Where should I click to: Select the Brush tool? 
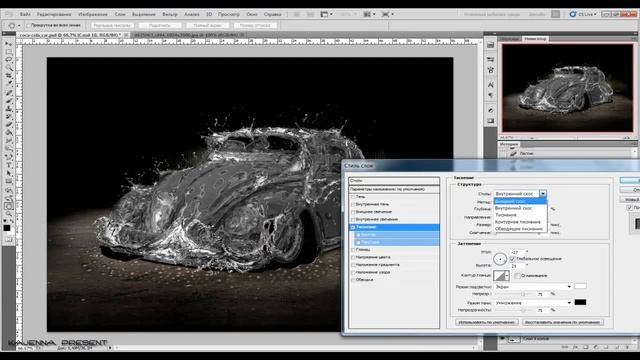coord(8,101)
